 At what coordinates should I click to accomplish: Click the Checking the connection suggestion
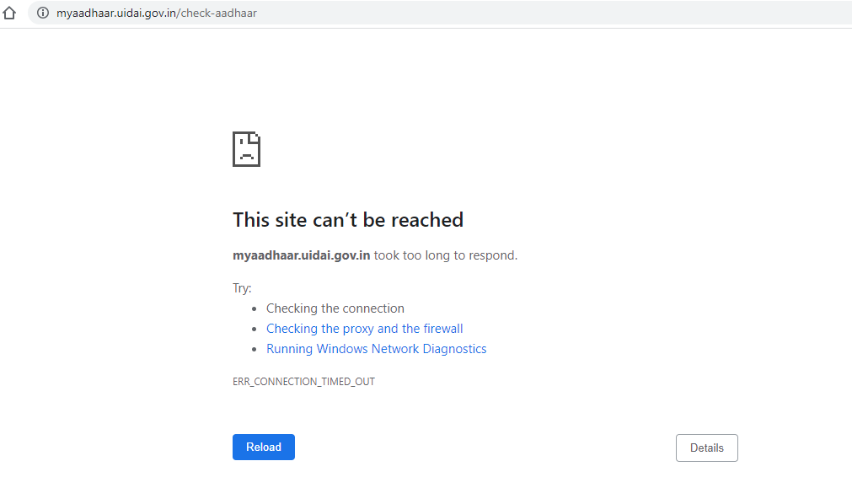pos(335,308)
